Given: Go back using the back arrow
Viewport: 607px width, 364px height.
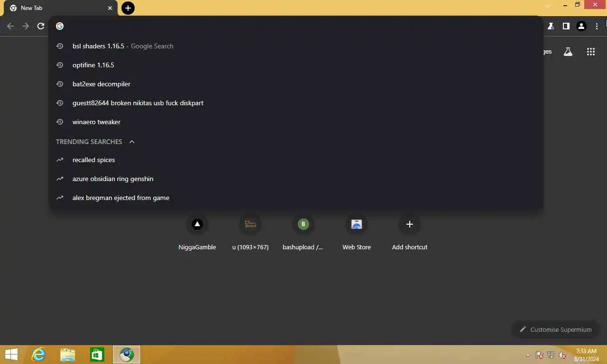Looking at the screenshot, I should click(x=10, y=26).
